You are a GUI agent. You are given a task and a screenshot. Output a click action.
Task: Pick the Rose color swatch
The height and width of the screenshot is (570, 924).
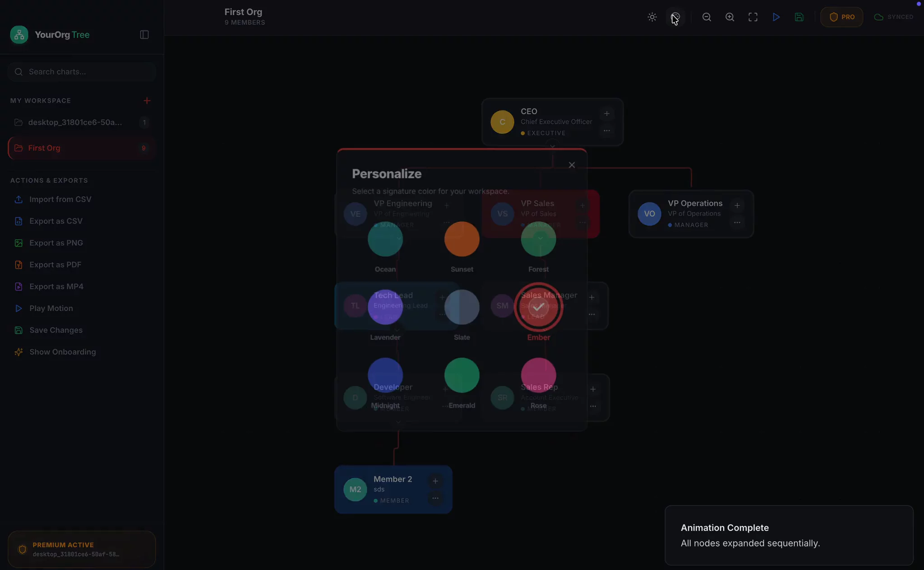click(x=538, y=375)
